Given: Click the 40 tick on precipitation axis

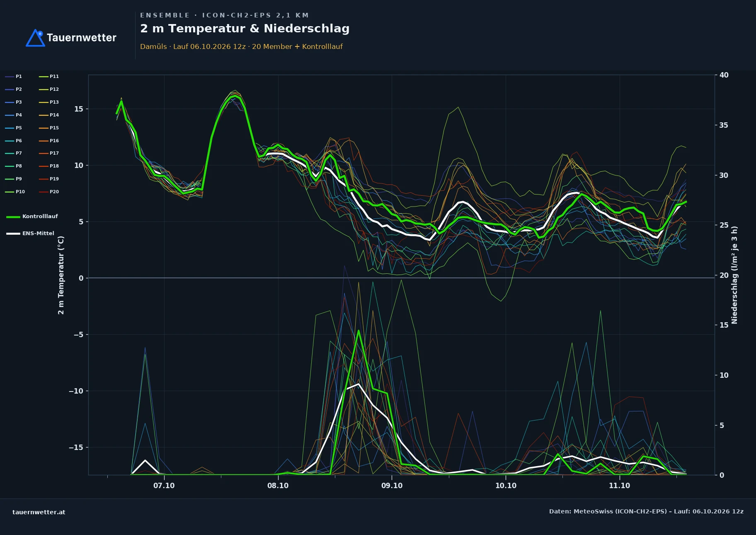Looking at the screenshot, I should click(x=724, y=75).
